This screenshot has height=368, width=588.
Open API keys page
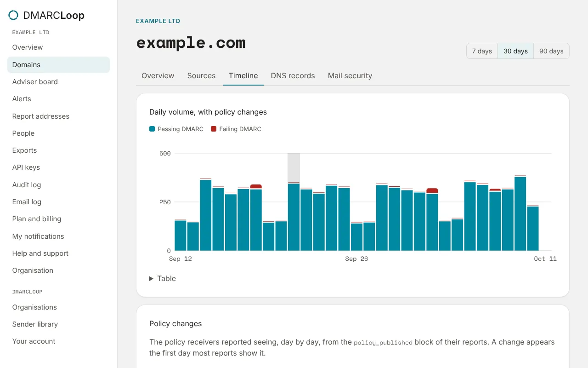pyautogui.click(x=58, y=167)
